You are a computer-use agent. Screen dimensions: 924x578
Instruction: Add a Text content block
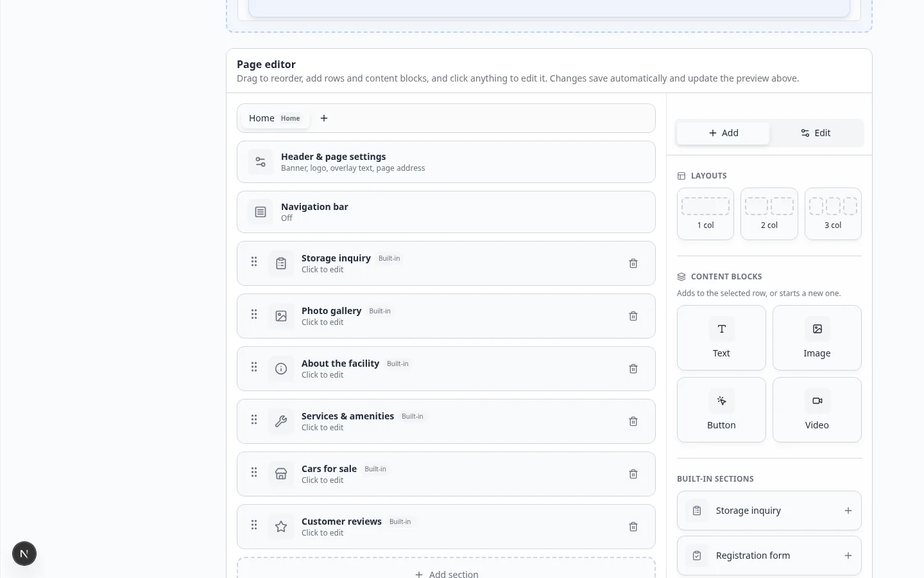click(x=721, y=338)
